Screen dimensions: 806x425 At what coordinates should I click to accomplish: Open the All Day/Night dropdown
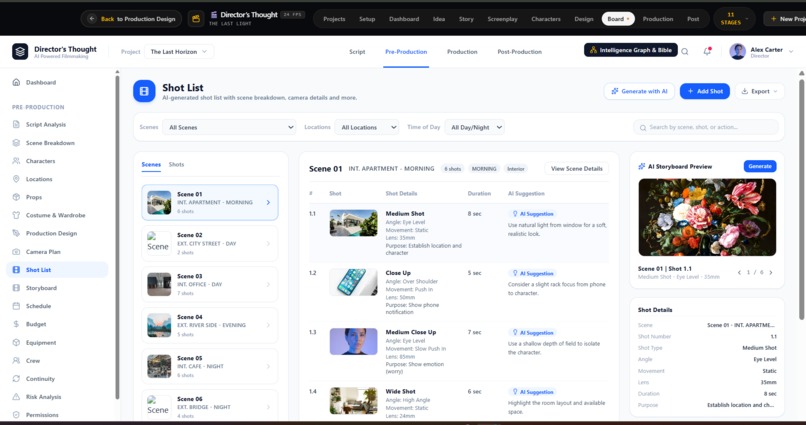tap(474, 127)
